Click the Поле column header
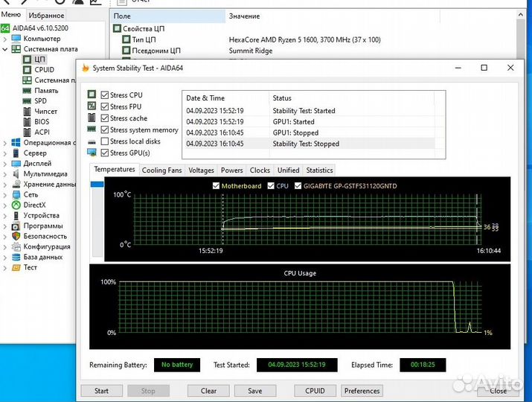 pyautogui.click(x=167, y=16)
